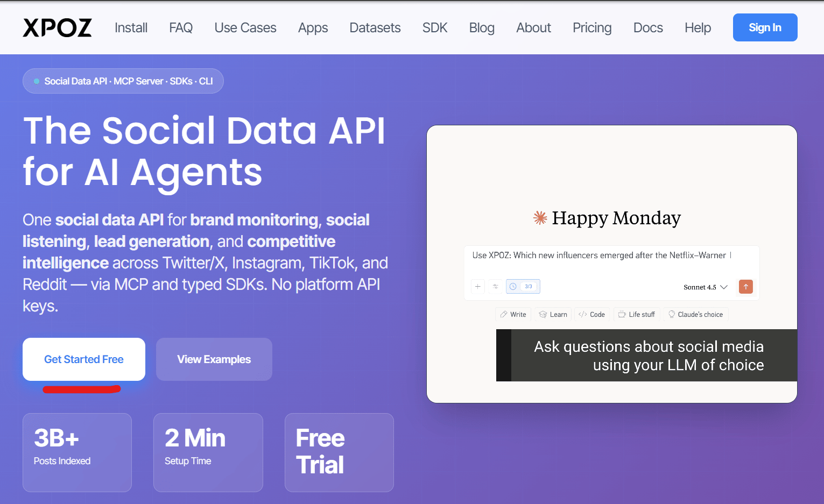
Task: View the Pricing page
Action: pos(592,27)
